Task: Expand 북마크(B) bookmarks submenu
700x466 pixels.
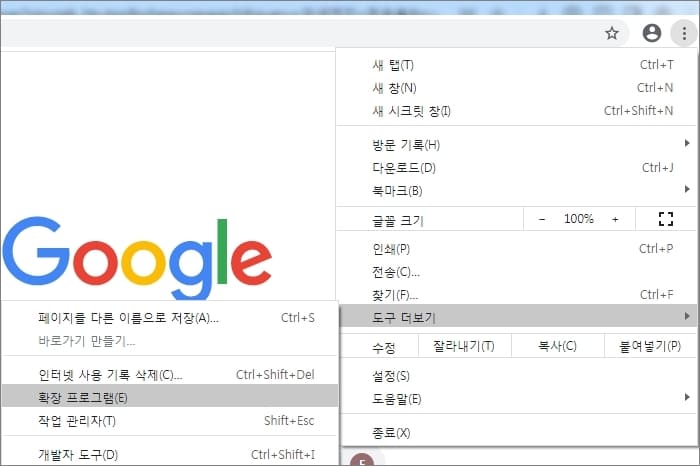Action: click(517, 191)
